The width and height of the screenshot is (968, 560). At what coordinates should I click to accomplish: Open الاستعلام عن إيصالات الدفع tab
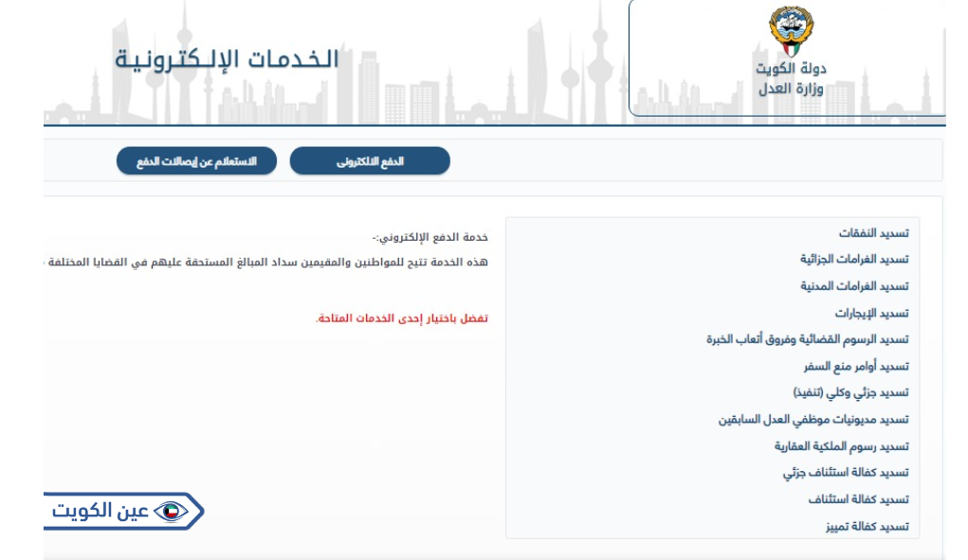pos(197,161)
